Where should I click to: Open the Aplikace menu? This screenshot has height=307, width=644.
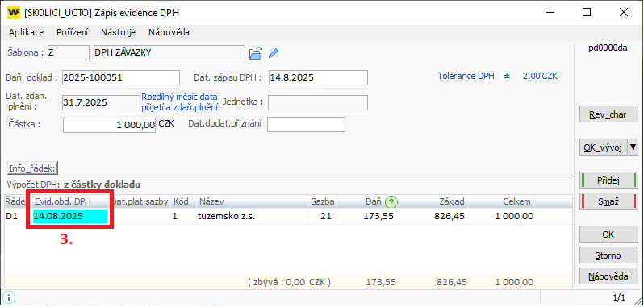[x=27, y=32]
